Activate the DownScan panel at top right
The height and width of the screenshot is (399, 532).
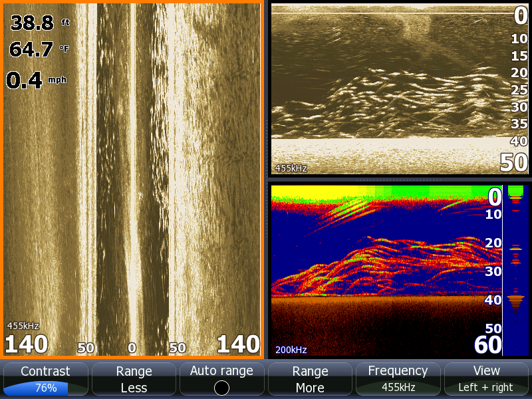click(400, 89)
